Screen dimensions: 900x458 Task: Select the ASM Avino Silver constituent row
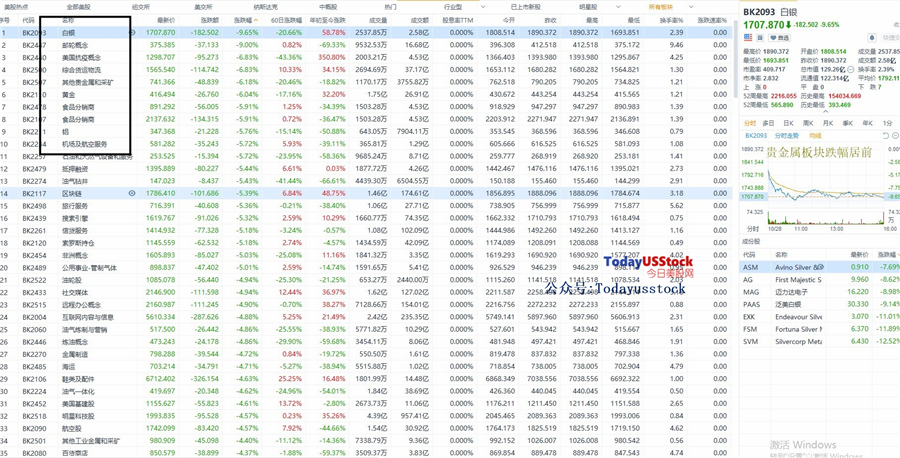click(820, 267)
